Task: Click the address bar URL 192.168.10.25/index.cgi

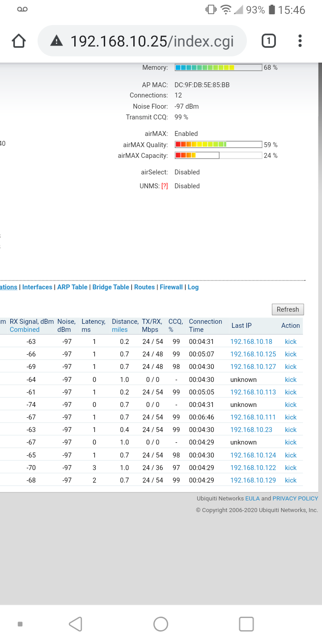Action: pyautogui.click(x=152, y=41)
